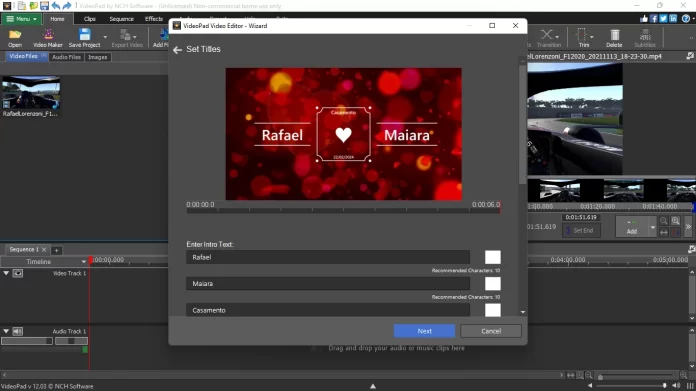Click the new project icon in title bar

point(22,6)
